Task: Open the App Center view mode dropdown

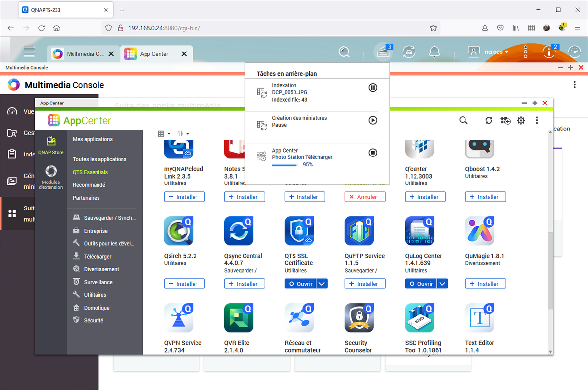Action: pyautogui.click(x=164, y=133)
